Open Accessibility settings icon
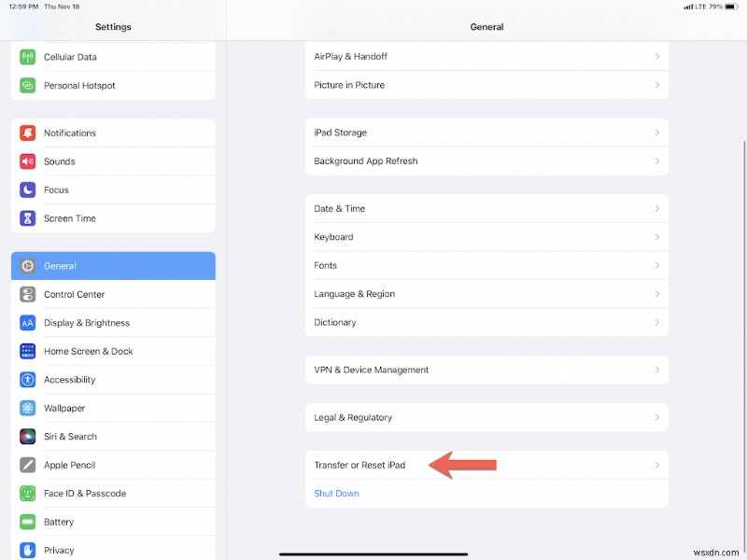Screen dimensions: 747x560 click(29, 379)
